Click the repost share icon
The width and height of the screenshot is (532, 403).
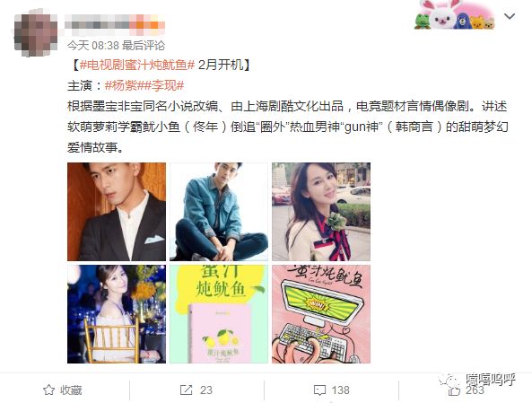(186, 390)
